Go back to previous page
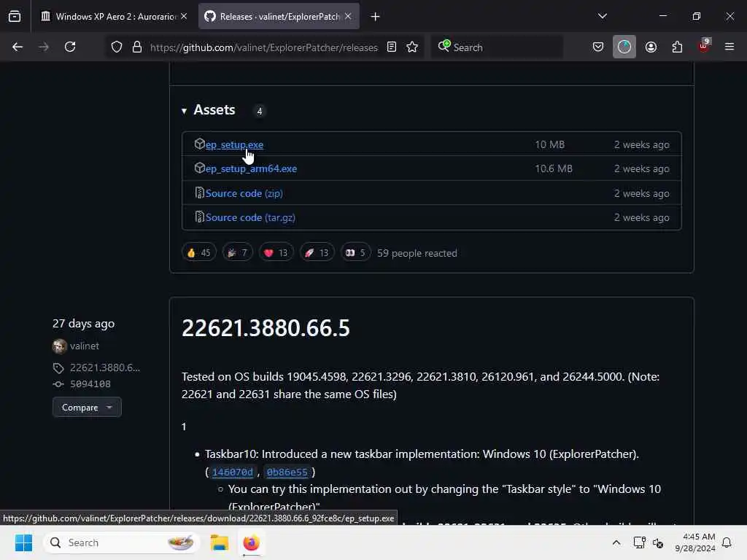Screen dimensions: 747x560 pos(18,47)
